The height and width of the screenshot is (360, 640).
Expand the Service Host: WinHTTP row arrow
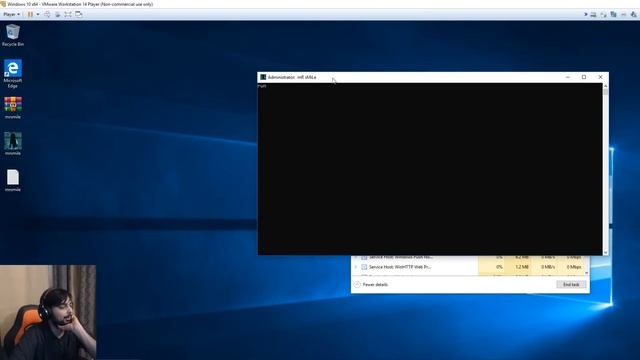pyautogui.click(x=356, y=267)
